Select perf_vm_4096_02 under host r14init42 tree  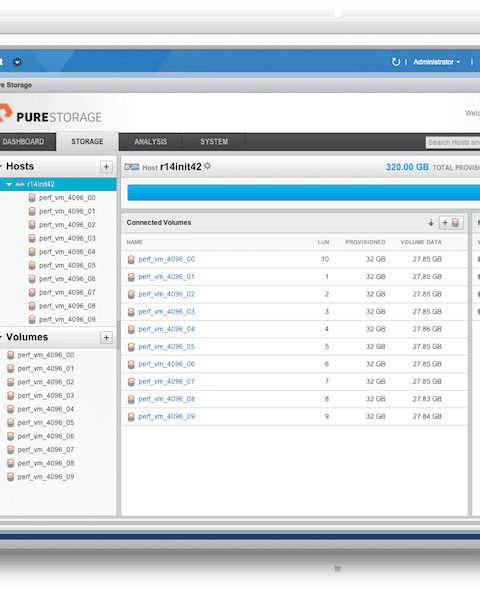pos(67,225)
